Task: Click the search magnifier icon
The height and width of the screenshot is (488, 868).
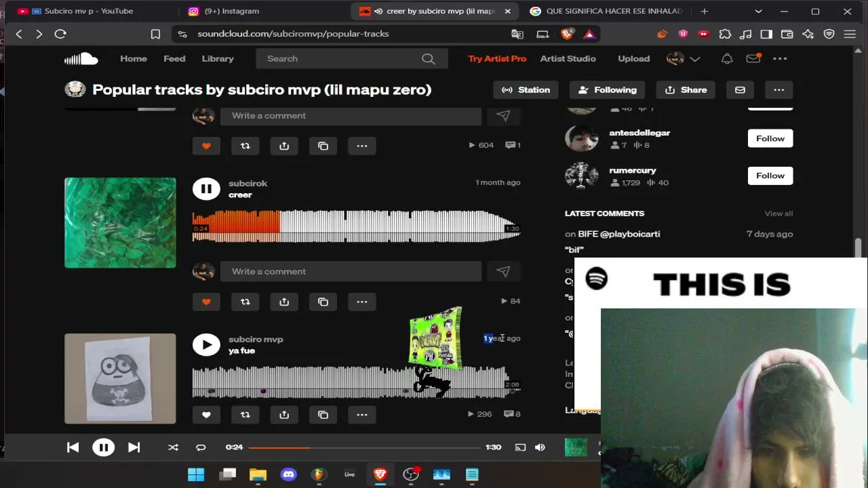Action: (428, 59)
